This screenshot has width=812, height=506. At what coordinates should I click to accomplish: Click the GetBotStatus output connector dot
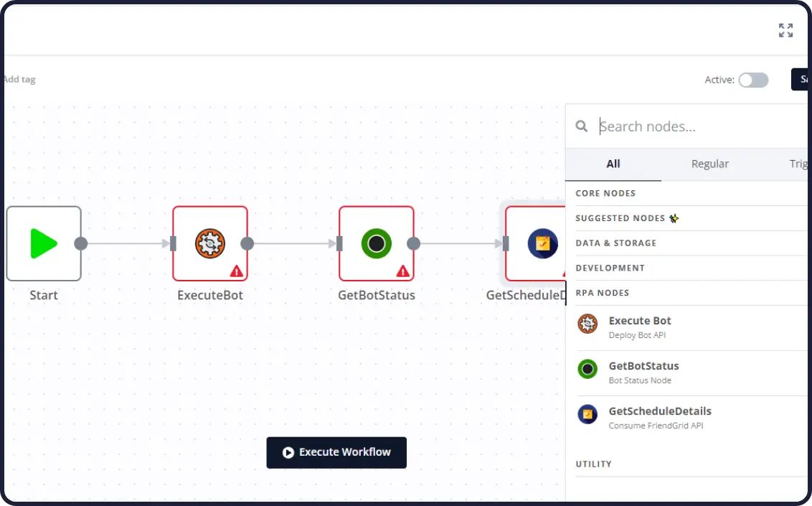pos(413,243)
